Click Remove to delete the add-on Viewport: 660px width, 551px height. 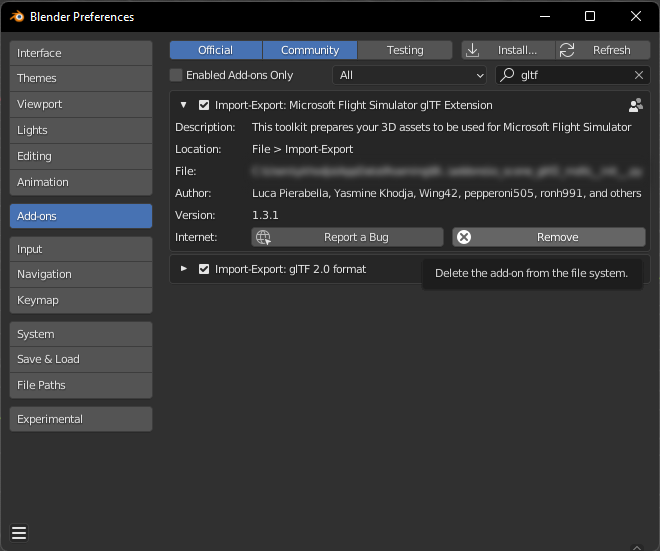coord(549,237)
